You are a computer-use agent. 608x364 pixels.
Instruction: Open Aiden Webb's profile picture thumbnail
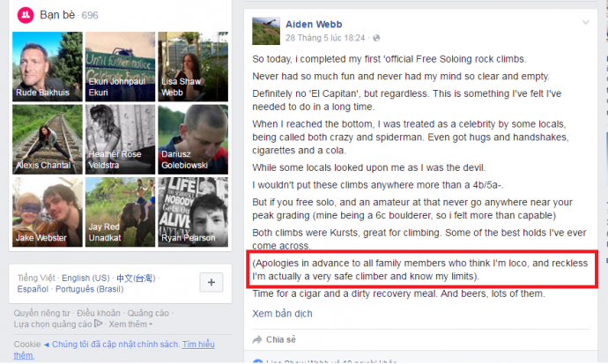tap(266, 31)
